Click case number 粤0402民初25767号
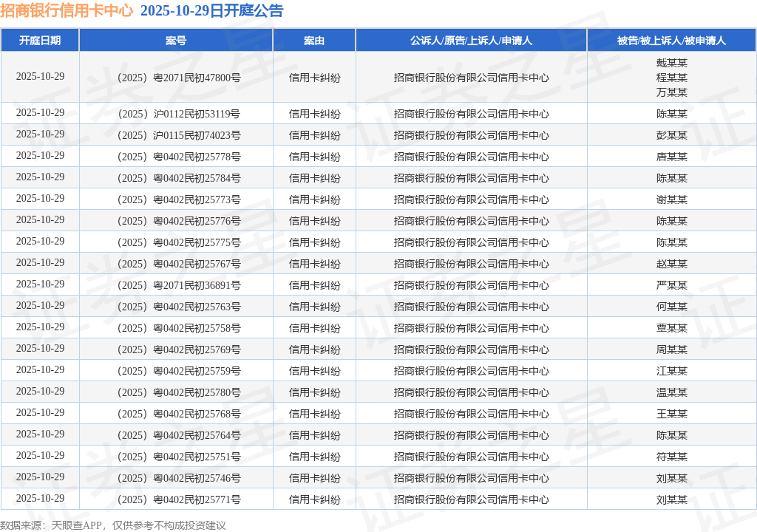The image size is (757, 532). click(x=197, y=264)
